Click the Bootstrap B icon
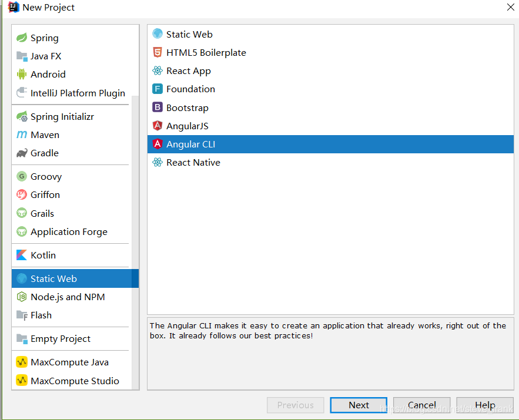This screenshot has height=420, width=519. (x=158, y=107)
